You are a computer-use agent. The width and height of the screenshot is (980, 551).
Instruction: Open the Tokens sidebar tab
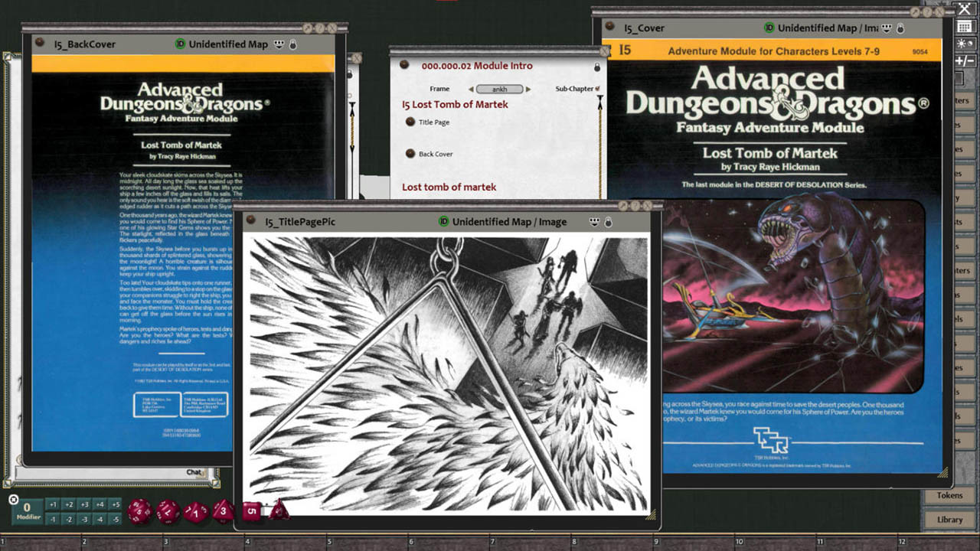[949, 496]
